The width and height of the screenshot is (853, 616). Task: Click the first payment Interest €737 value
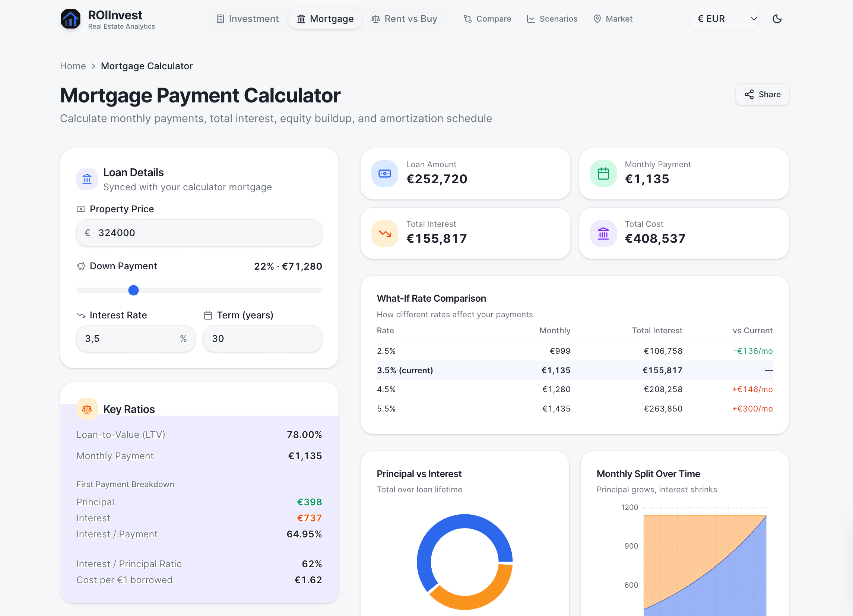click(310, 518)
